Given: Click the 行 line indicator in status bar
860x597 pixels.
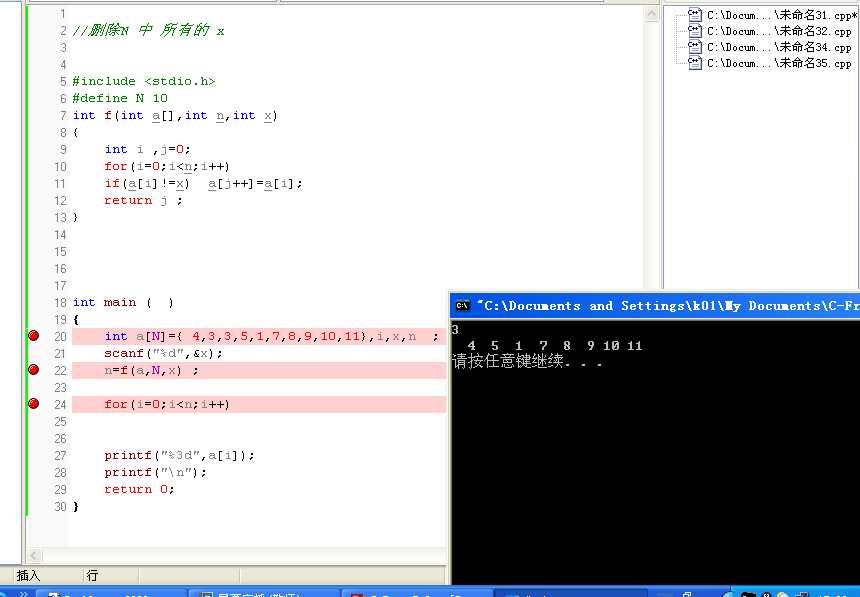Looking at the screenshot, I should 92,575.
